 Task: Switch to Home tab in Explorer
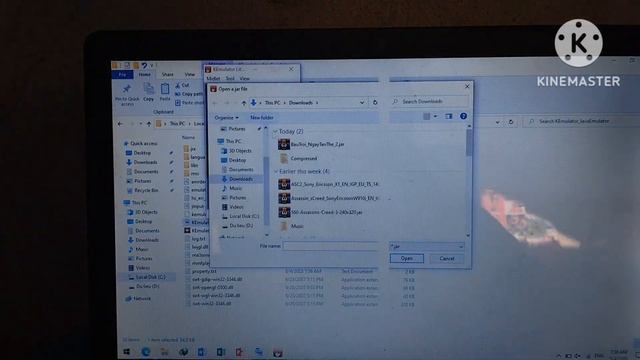click(x=144, y=75)
